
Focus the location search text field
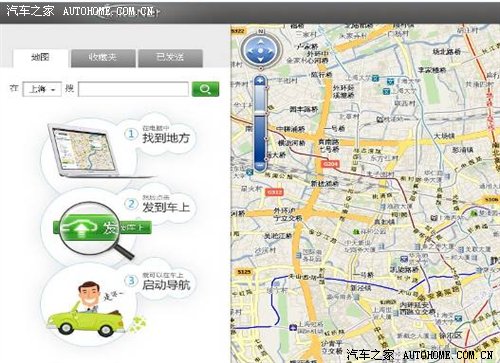[x=133, y=89]
